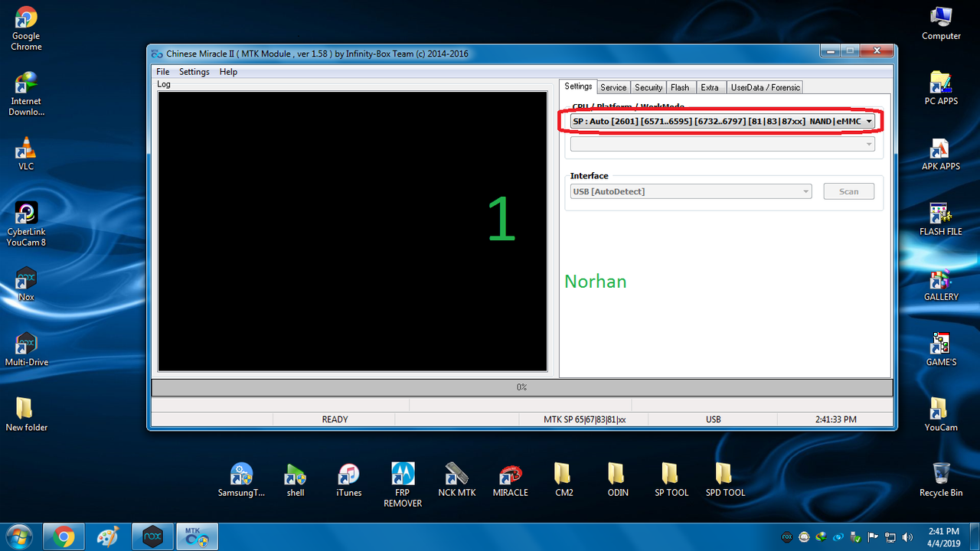Click the taskbar clock showing 2:41 PM

tap(943, 537)
